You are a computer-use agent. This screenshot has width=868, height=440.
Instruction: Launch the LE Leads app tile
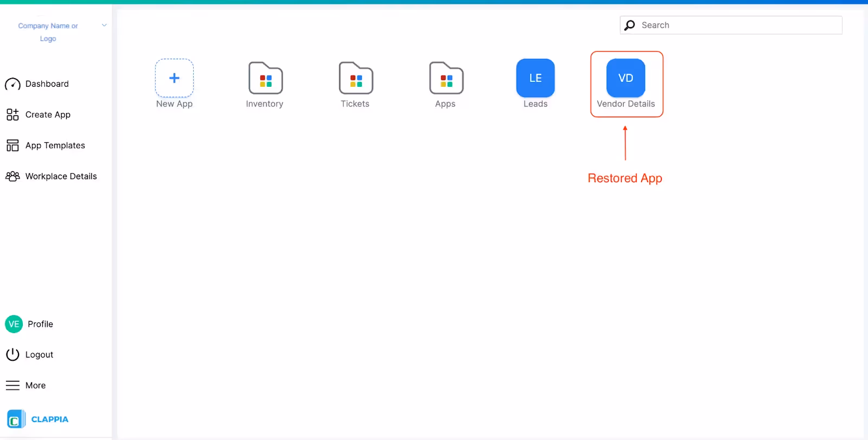point(535,78)
